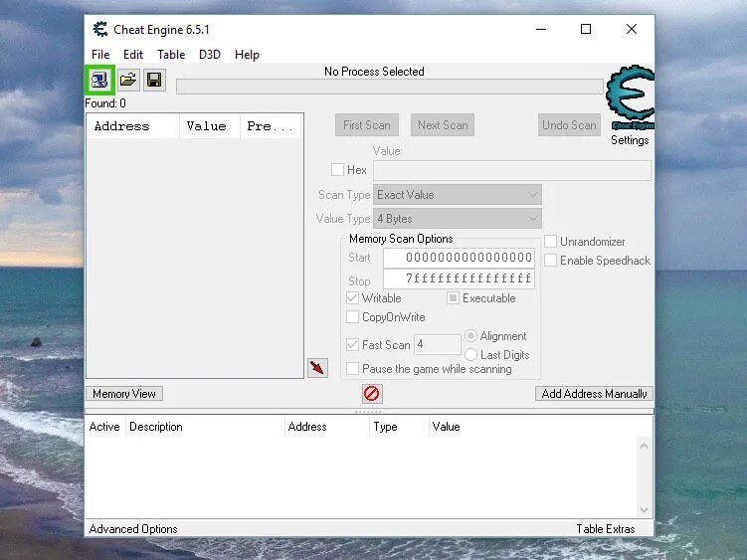Open the Table menu

(171, 55)
